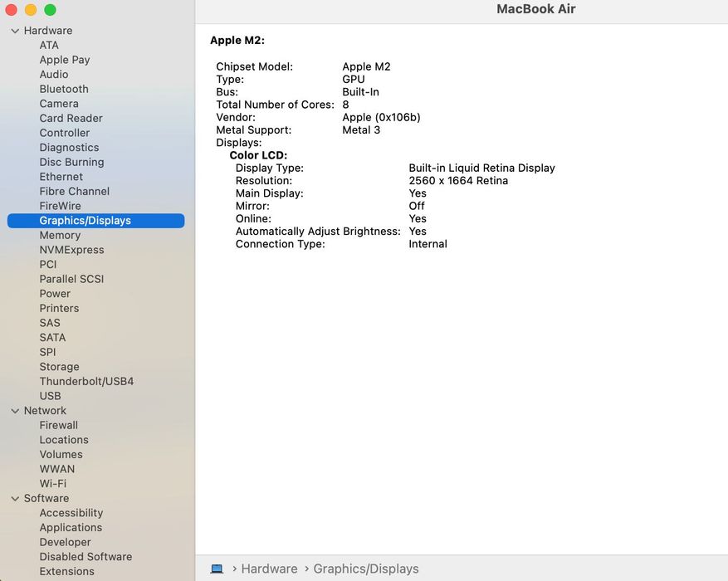Select Parallel SCSI in the sidebar
The image size is (728, 581).
point(71,279)
